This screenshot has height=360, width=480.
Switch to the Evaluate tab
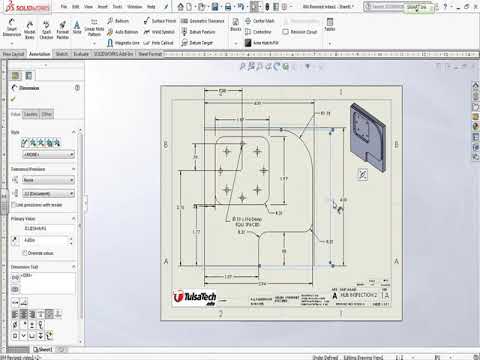[81, 54]
